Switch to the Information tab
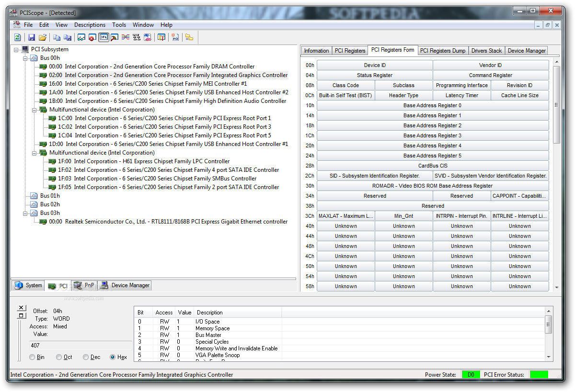 316,51
